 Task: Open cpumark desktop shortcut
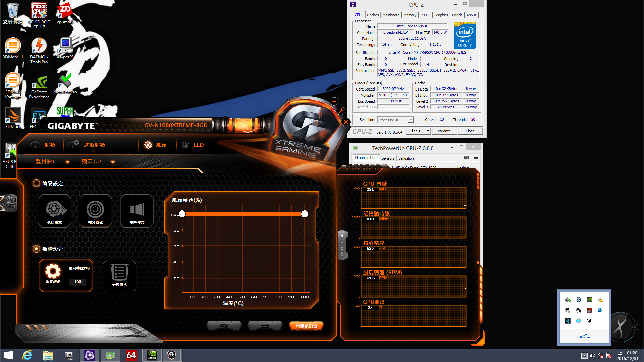pyautogui.click(x=65, y=13)
